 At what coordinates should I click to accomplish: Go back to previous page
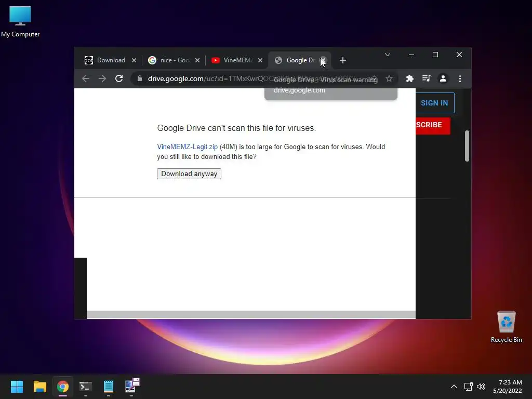[86, 79]
